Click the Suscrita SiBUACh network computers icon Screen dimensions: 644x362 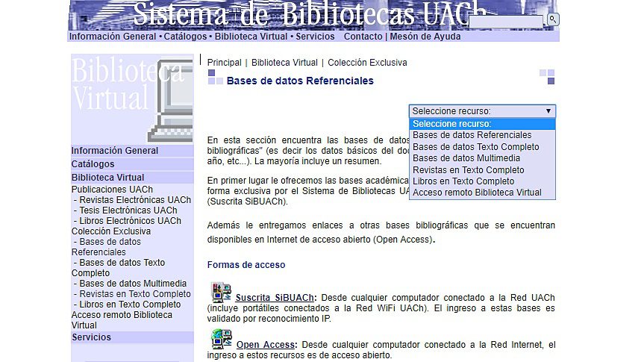point(222,292)
